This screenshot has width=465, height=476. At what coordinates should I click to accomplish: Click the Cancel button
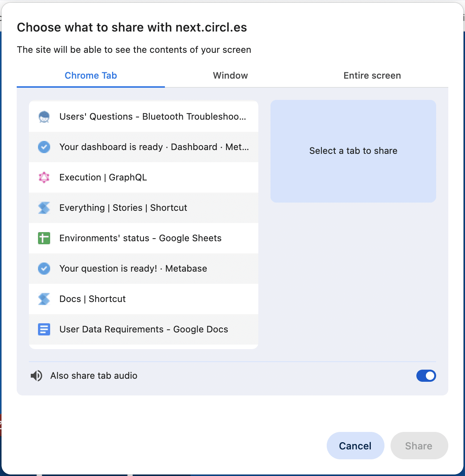355,446
